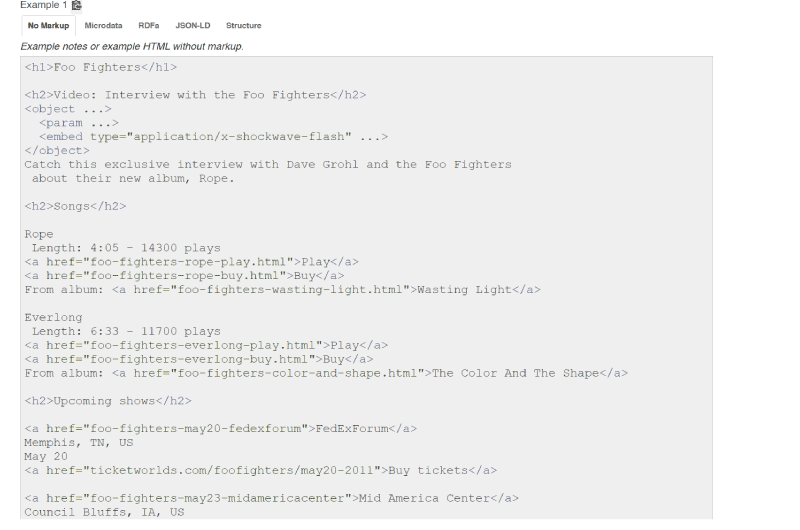Open the Structure tab
Image resolution: width=800 pixels, height=530 pixels.
pos(243,26)
